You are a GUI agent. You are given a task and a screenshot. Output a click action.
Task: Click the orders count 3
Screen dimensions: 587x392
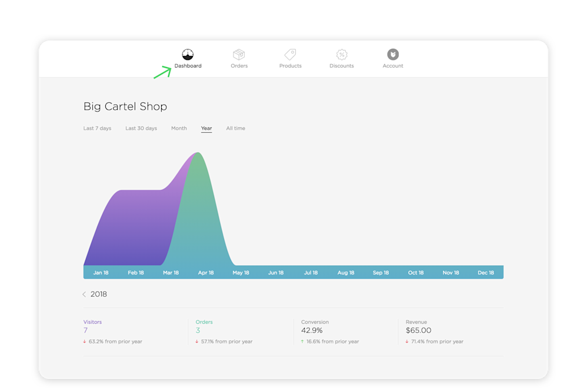(198, 330)
